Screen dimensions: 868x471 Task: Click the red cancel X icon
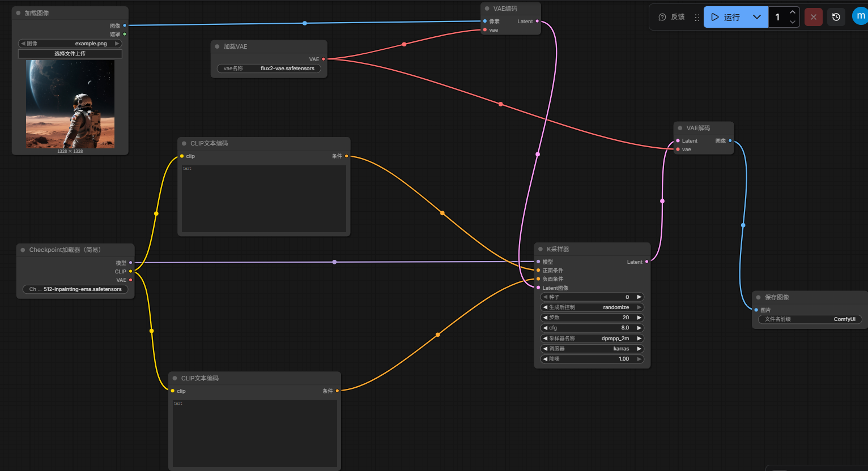point(813,17)
